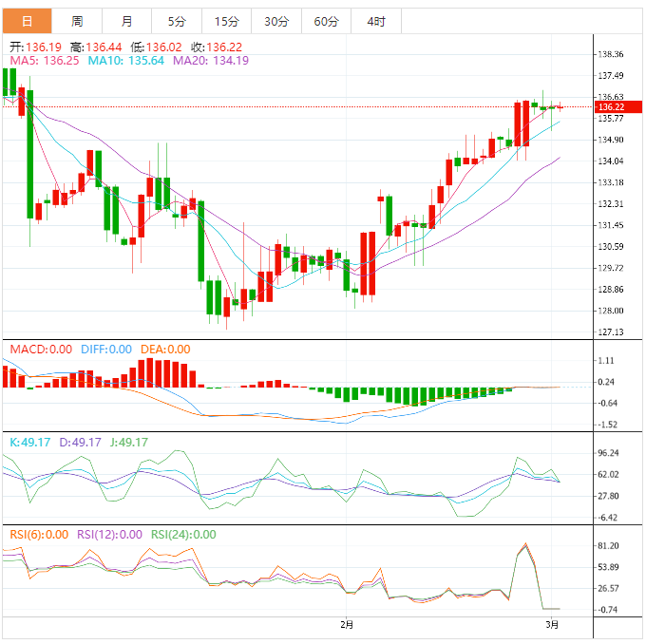Switch to the 5分 interval tab
The width and height of the screenshot is (646, 644).
(x=177, y=21)
